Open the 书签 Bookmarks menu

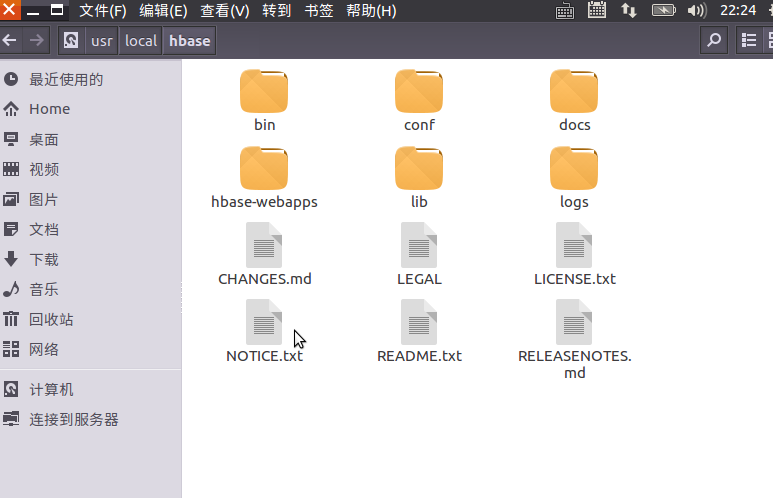click(x=319, y=10)
